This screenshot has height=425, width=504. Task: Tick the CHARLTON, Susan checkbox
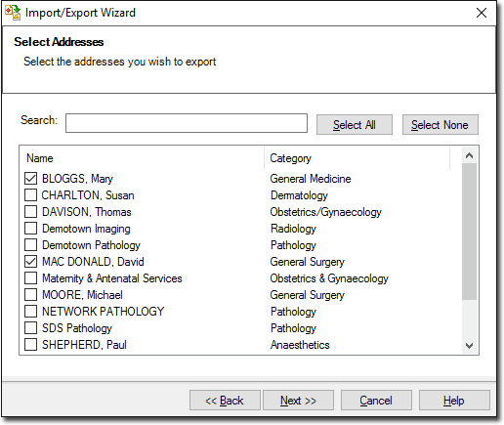pos(30,195)
